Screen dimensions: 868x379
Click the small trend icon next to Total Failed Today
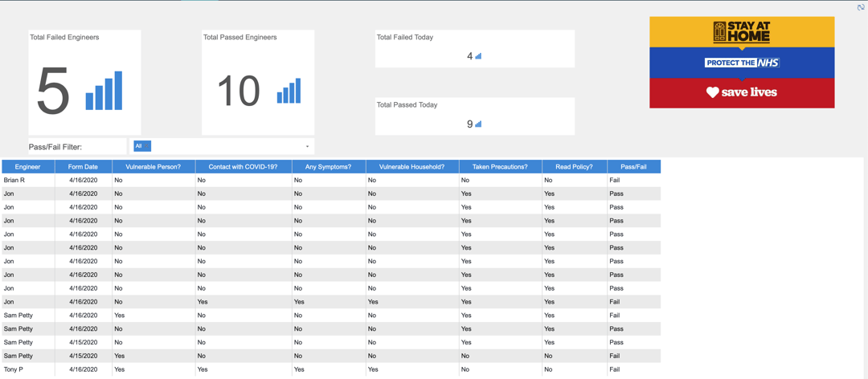(x=478, y=56)
